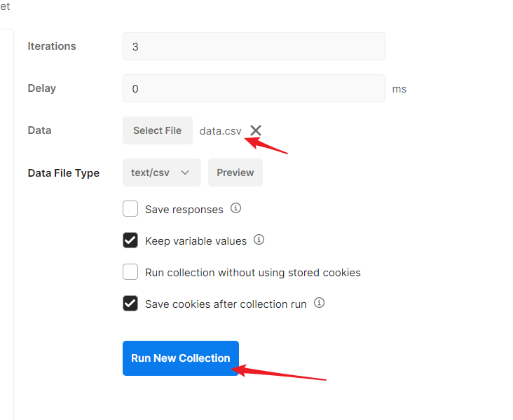Start run with Run New Collection

coord(180,358)
